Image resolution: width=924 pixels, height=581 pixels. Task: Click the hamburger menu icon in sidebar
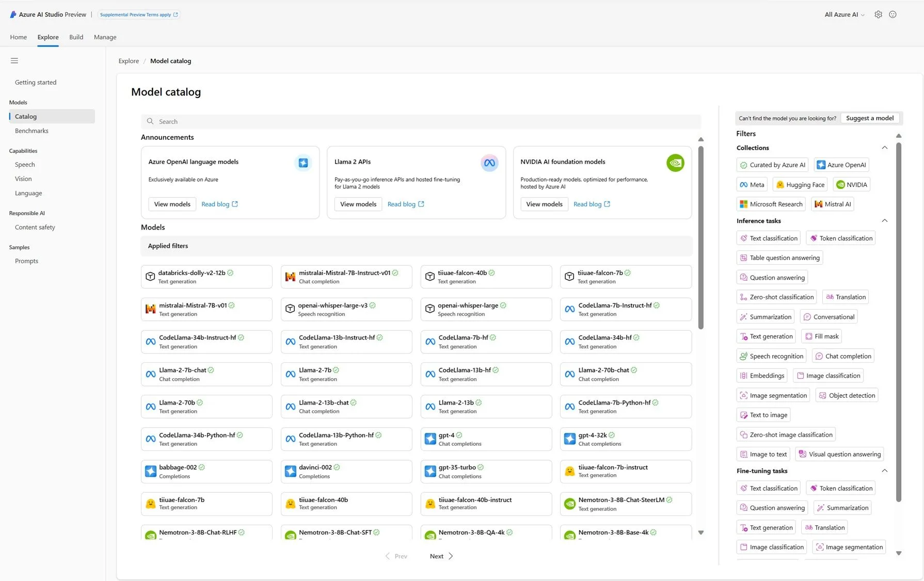pyautogui.click(x=14, y=61)
